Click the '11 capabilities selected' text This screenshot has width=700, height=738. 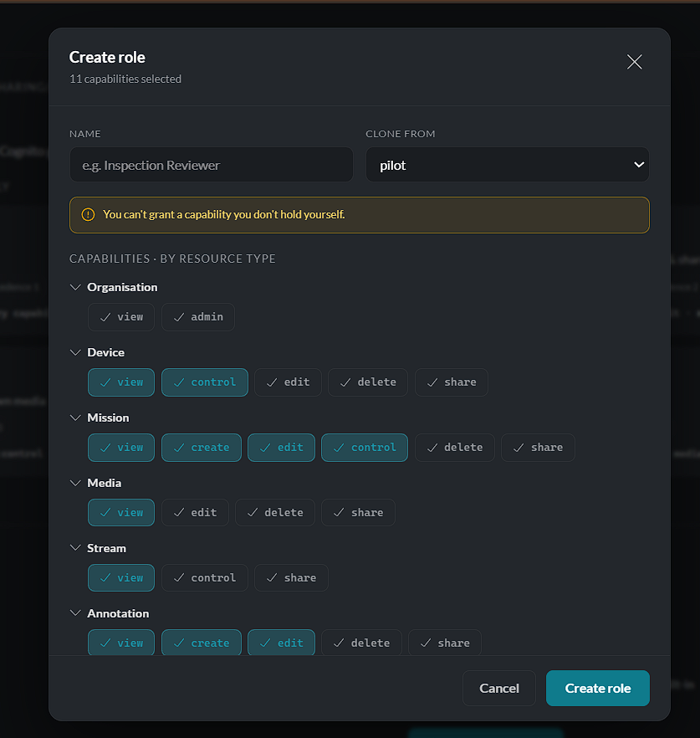coord(125,79)
